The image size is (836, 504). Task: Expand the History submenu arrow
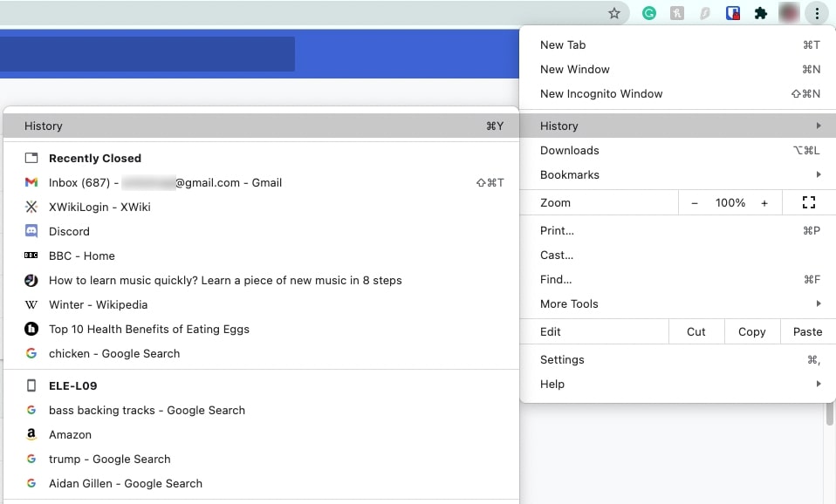819,126
